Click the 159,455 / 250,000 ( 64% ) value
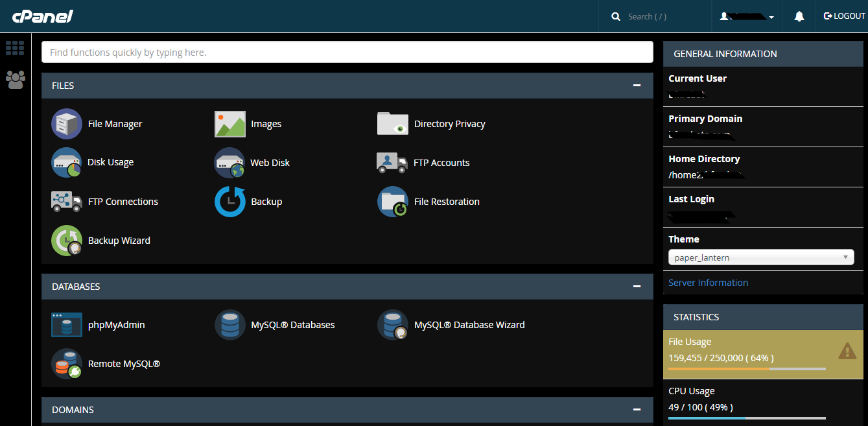 coord(721,357)
